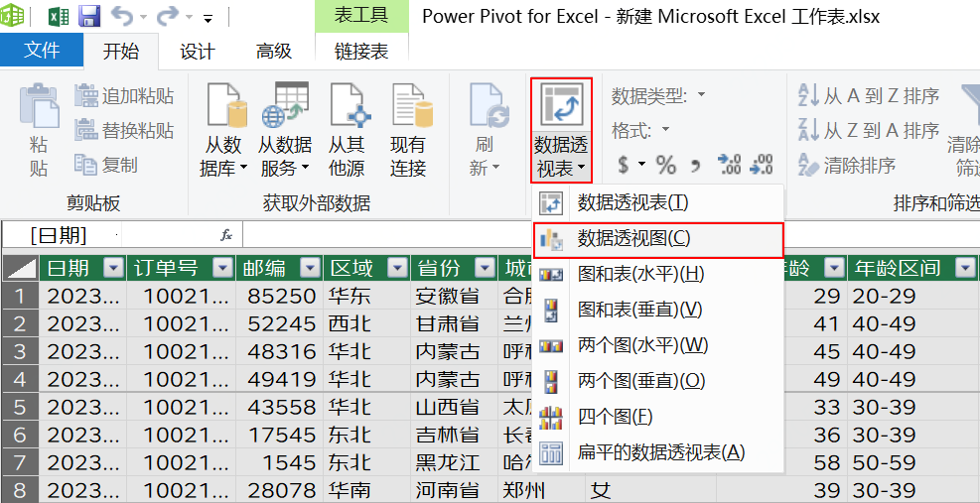Click cell 华南 in 区域 column

[366, 490]
